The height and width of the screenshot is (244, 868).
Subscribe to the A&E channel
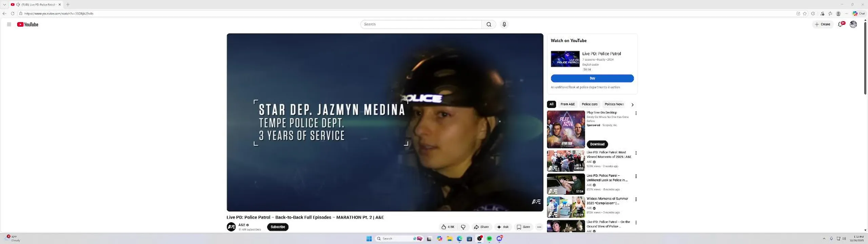(x=278, y=227)
